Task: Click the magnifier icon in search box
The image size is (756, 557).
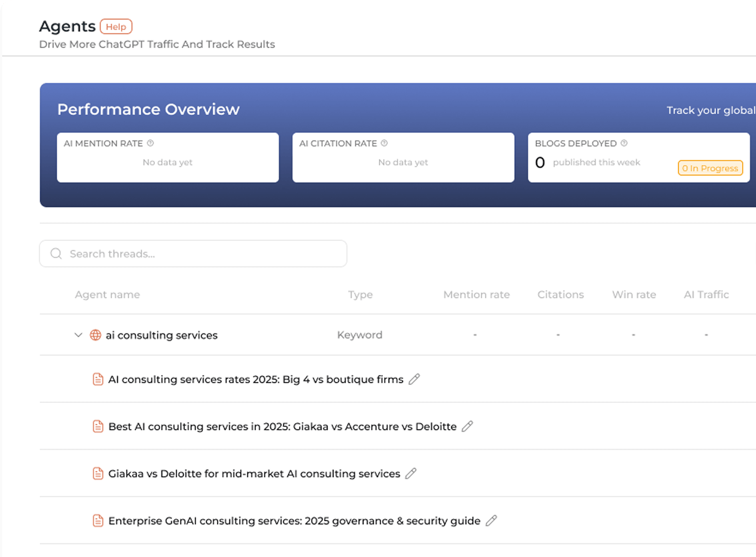Action: (x=56, y=254)
